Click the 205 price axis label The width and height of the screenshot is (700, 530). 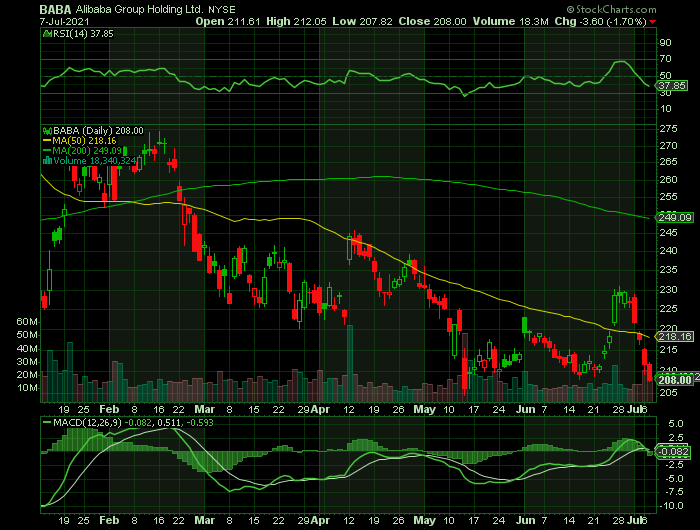(x=668, y=392)
